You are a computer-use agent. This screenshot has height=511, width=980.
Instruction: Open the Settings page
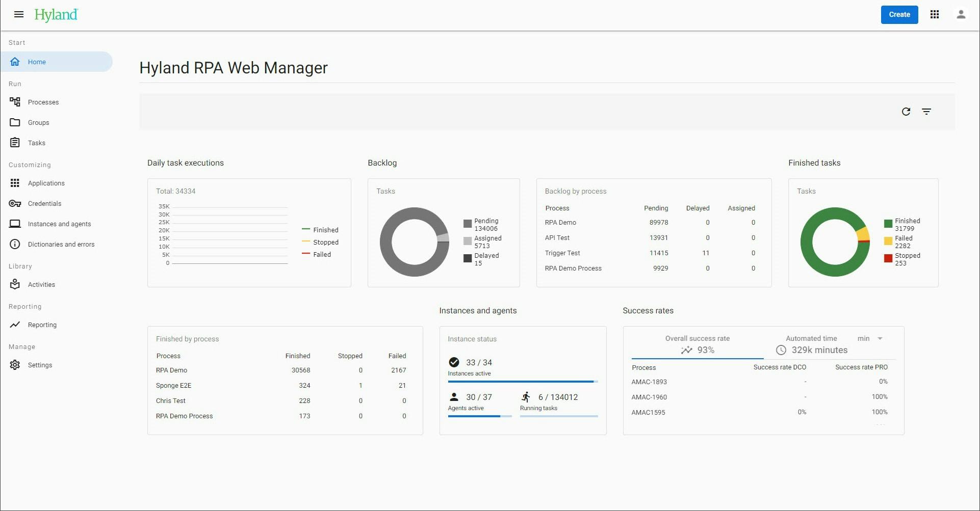click(x=57, y=365)
